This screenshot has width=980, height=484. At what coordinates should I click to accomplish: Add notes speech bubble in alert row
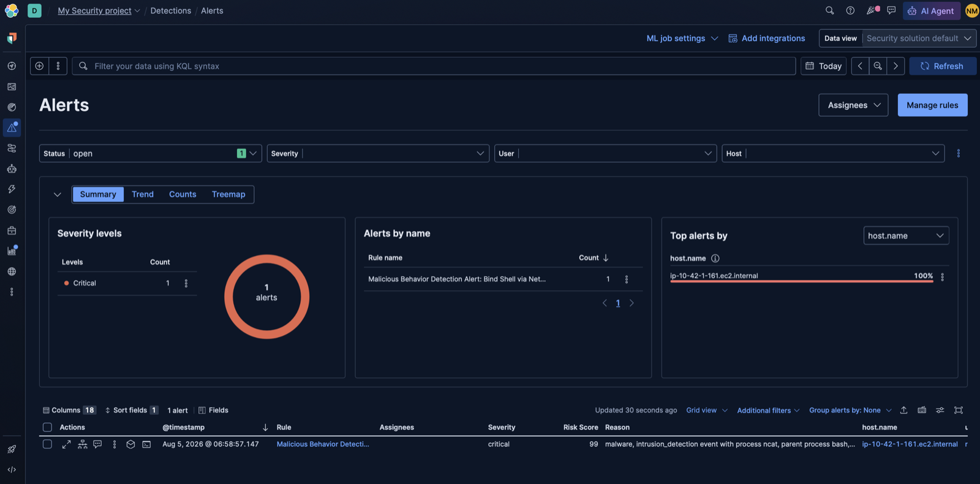[98, 444]
